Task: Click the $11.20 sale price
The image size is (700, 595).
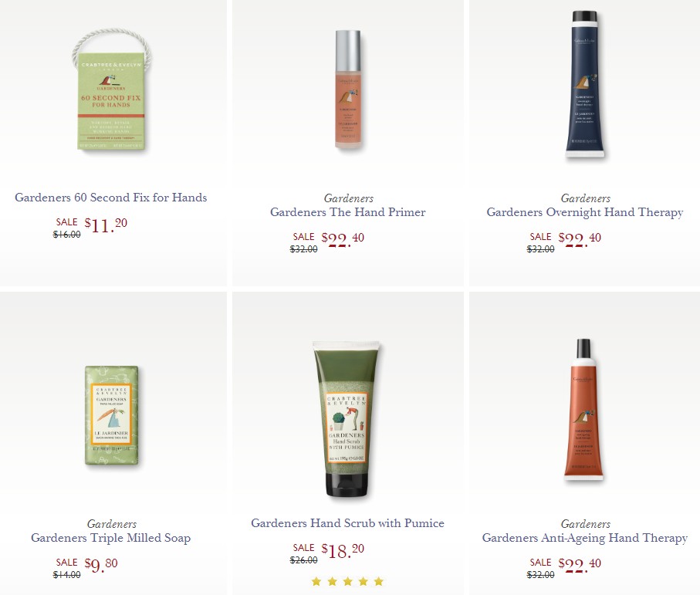Action: 106,225
